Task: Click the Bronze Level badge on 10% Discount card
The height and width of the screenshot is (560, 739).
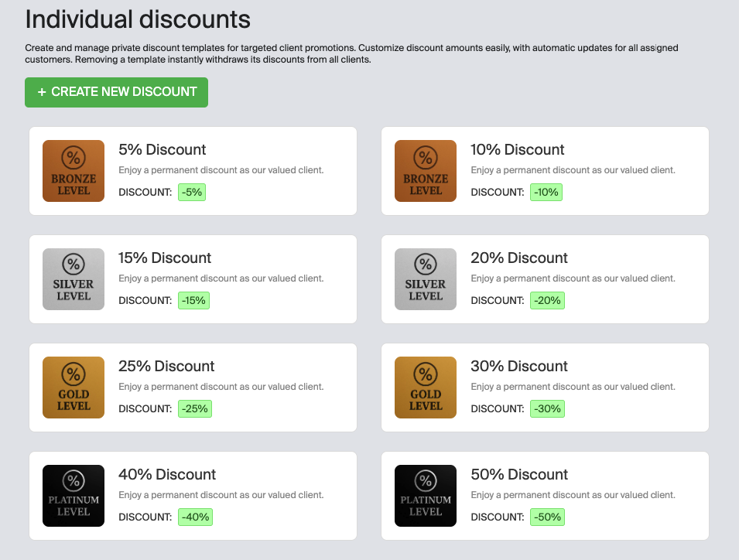Action: tap(425, 171)
